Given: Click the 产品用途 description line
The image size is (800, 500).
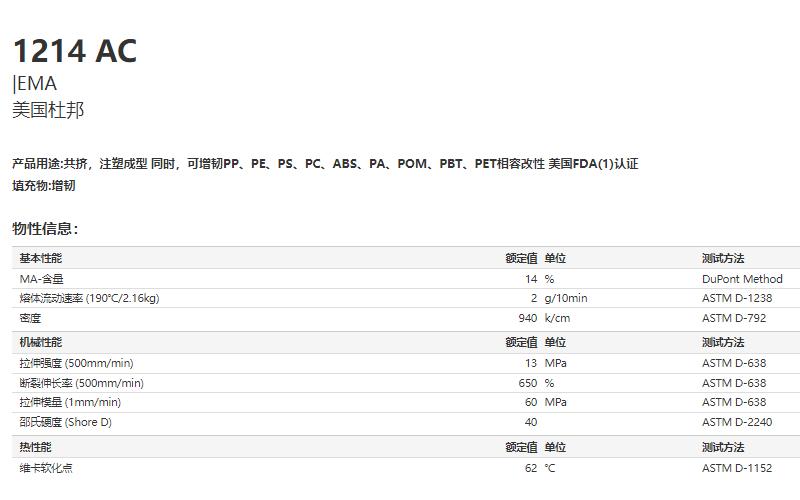Looking at the screenshot, I should click(x=325, y=164).
